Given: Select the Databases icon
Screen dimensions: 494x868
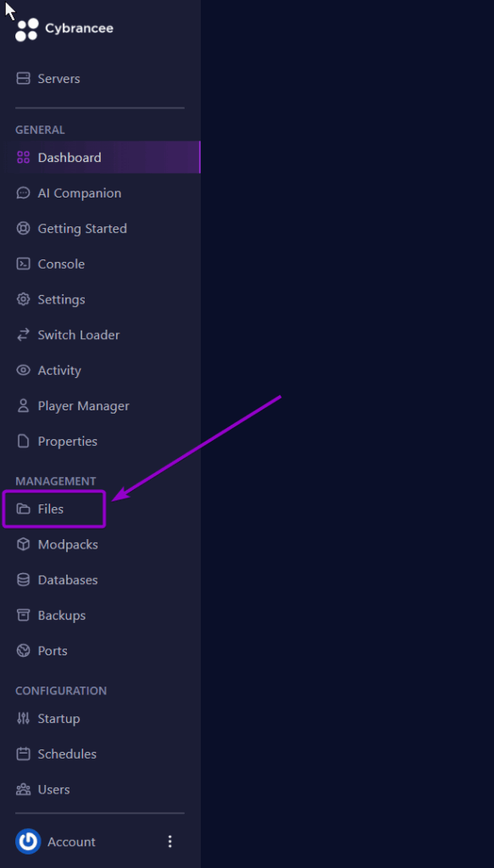Looking at the screenshot, I should point(23,580).
